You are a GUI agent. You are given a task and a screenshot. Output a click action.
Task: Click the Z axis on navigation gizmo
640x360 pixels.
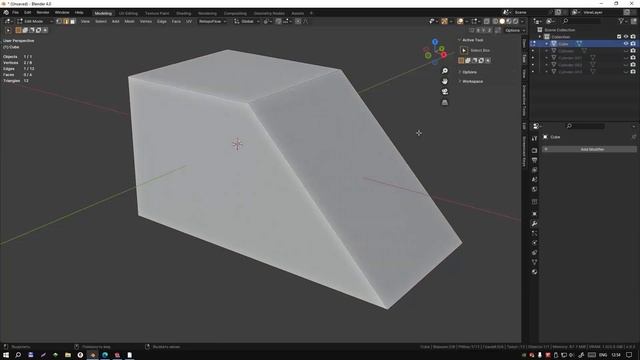click(x=435, y=42)
